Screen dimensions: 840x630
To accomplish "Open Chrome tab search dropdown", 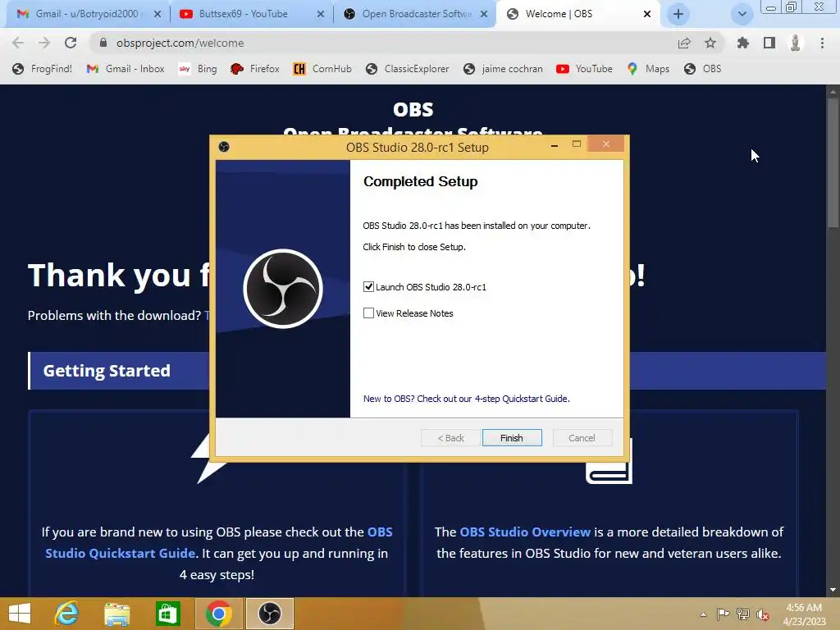I will coord(742,14).
